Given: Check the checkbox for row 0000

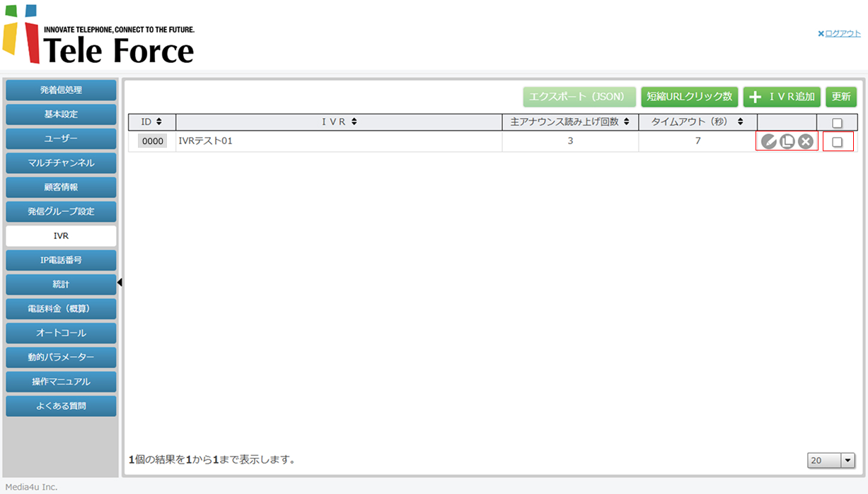Looking at the screenshot, I should pyautogui.click(x=837, y=142).
